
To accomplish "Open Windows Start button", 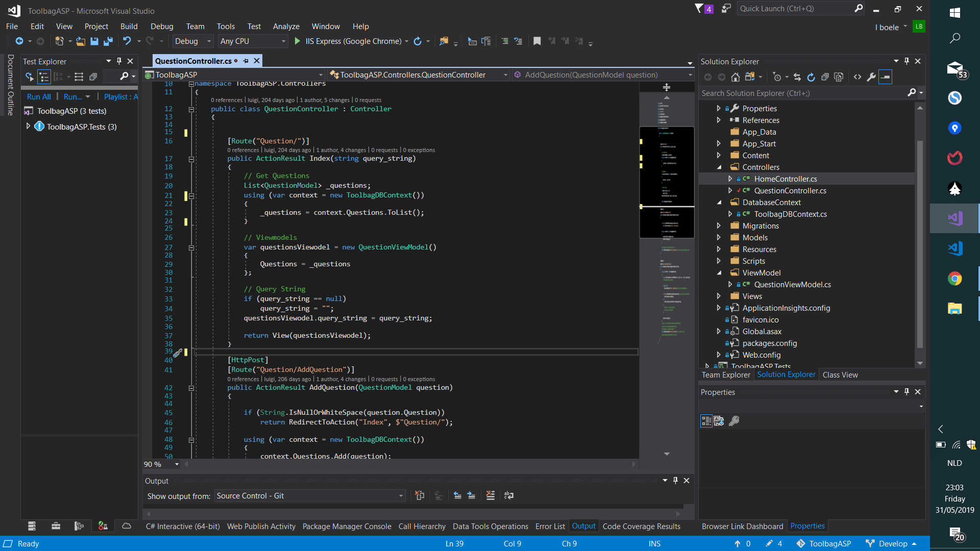I will [954, 12].
